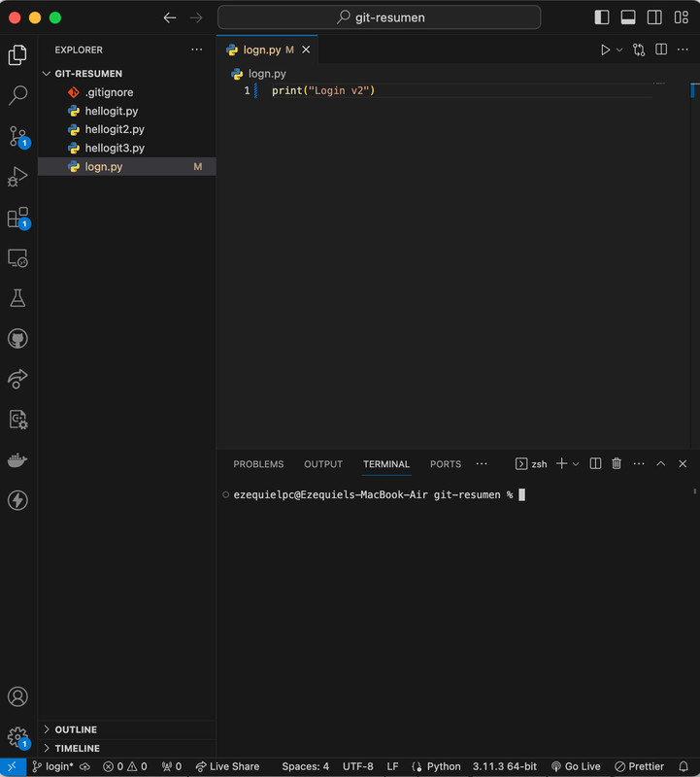Open Customize Layout button
This screenshot has height=777, width=700.
click(682, 17)
